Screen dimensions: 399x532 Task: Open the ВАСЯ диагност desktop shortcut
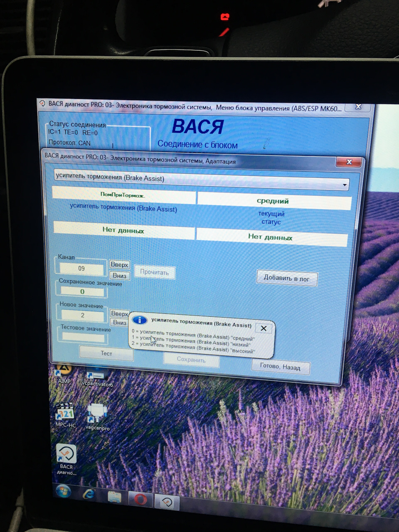click(x=66, y=460)
